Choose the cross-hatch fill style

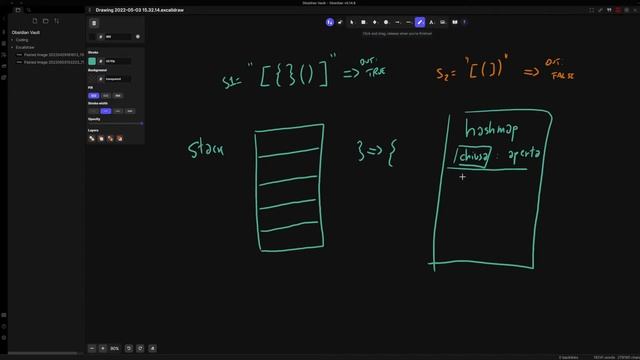click(x=106, y=96)
